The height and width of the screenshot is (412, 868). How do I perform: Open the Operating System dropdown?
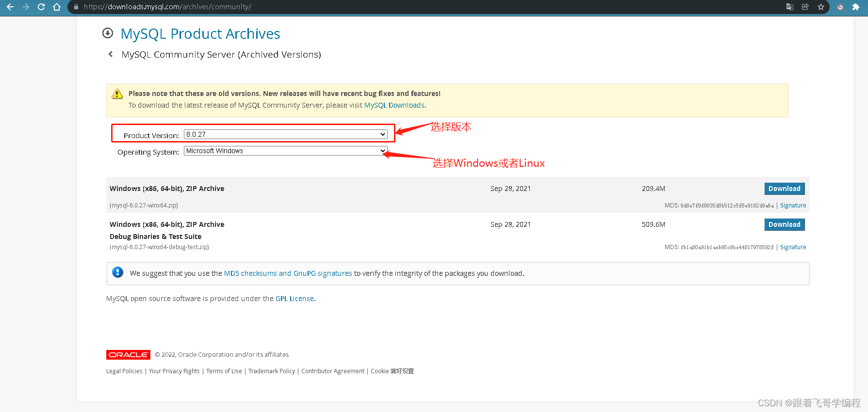[286, 151]
